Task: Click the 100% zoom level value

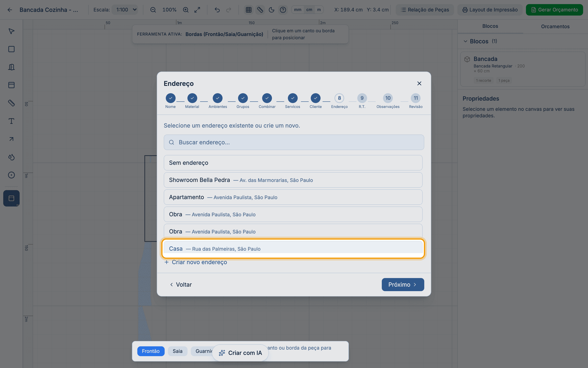Action: [x=169, y=10]
